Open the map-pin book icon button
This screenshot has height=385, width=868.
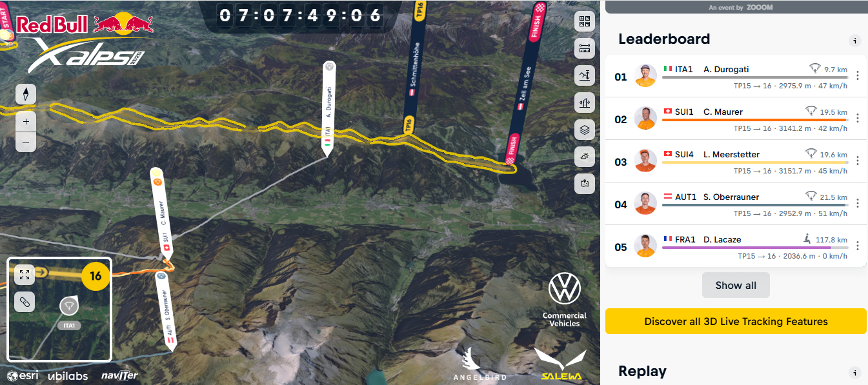coord(585,183)
